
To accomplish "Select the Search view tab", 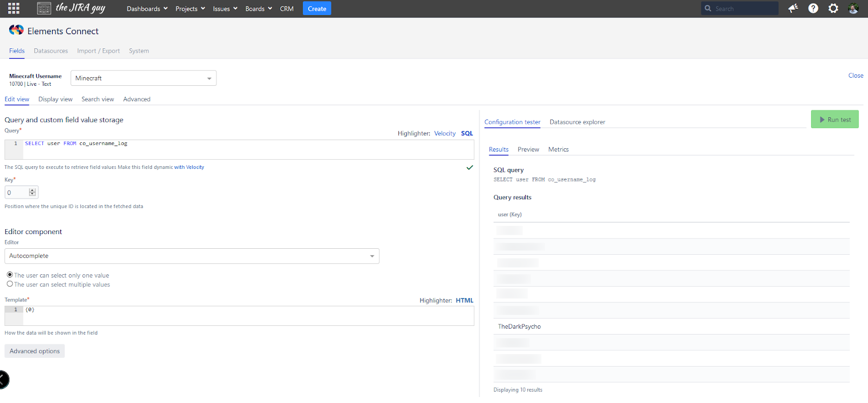I will [98, 99].
